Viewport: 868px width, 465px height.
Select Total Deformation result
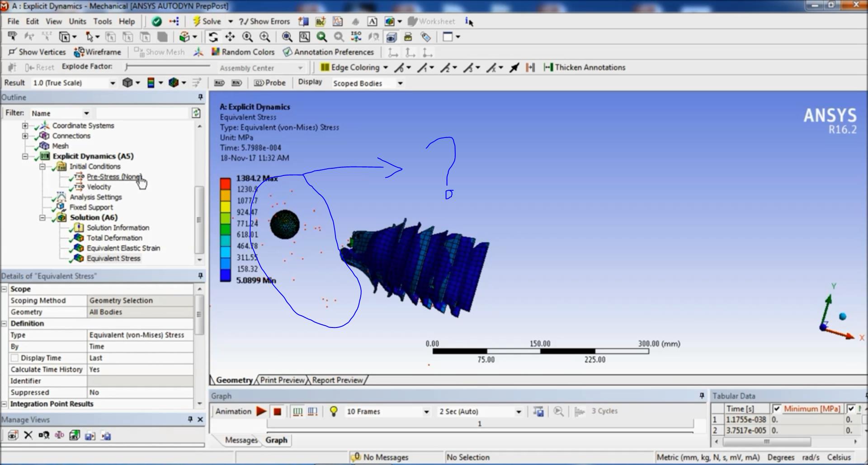(x=114, y=238)
